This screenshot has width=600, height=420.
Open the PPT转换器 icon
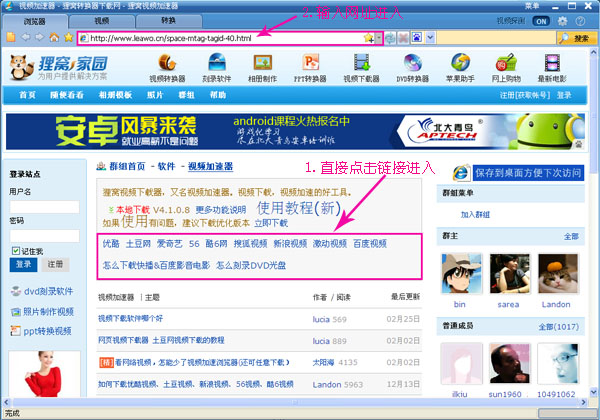click(x=310, y=62)
